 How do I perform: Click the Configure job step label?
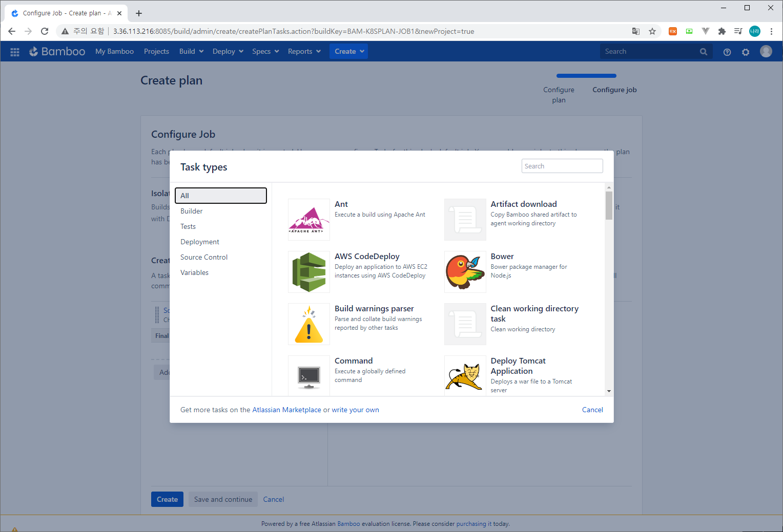point(614,90)
